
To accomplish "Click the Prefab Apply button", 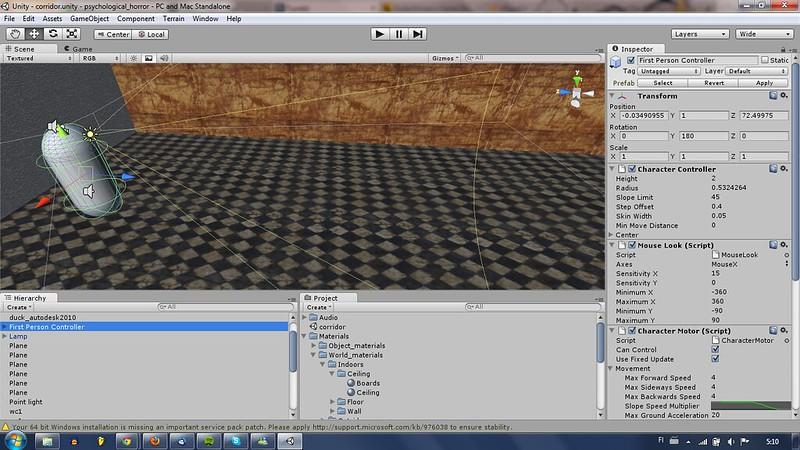I will tap(764, 83).
